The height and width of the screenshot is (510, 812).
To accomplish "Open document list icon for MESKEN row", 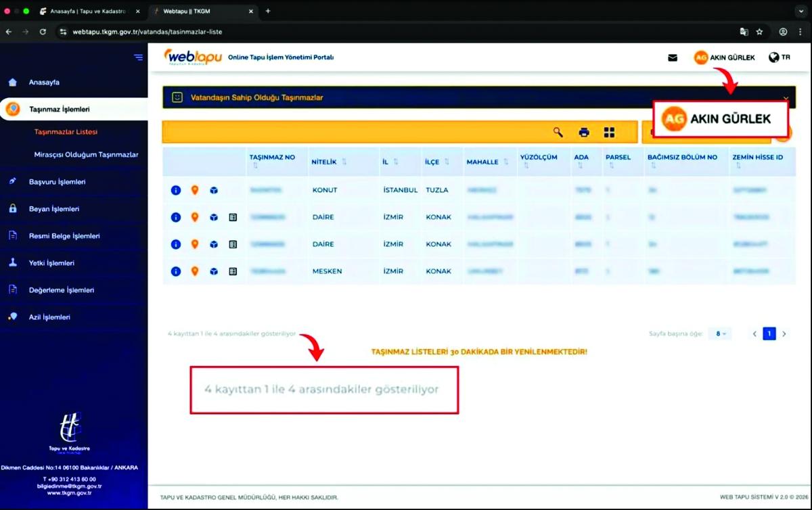I will tap(233, 271).
